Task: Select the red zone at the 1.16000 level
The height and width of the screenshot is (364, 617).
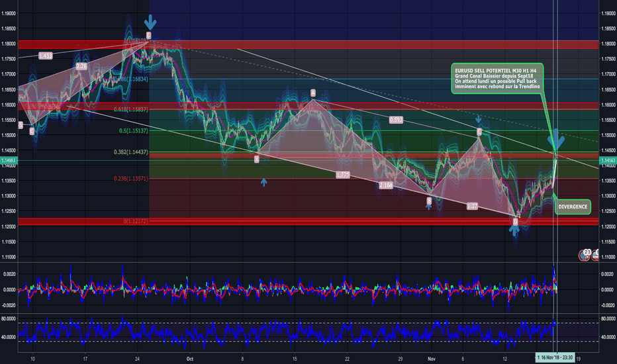Action: 308,106
